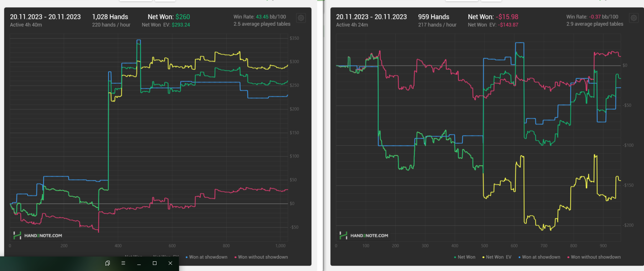This screenshot has height=271, width=644.
Task: Close the small overlay window
Action: tap(170, 263)
